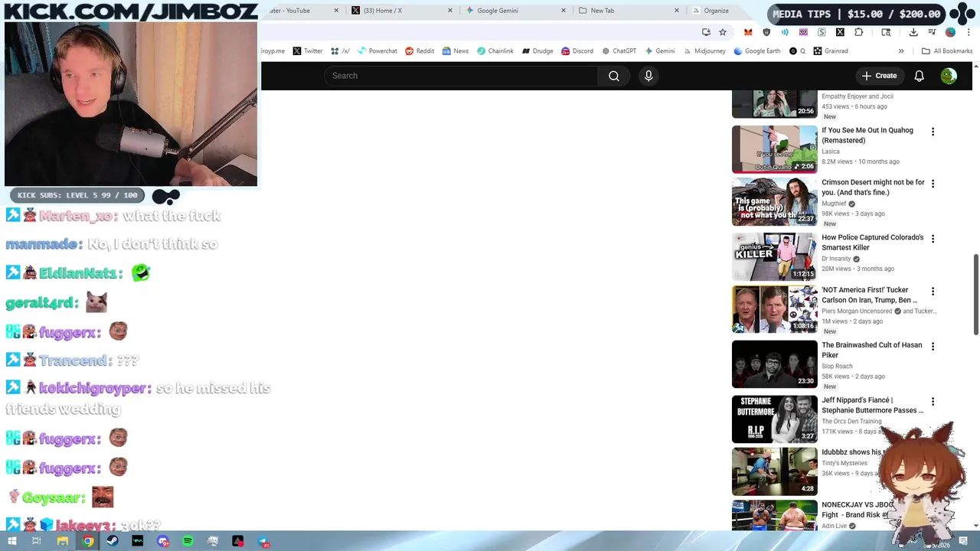This screenshot has width=980, height=551.
Task: Focus the YouTube search field
Action: [x=461, y=76]
